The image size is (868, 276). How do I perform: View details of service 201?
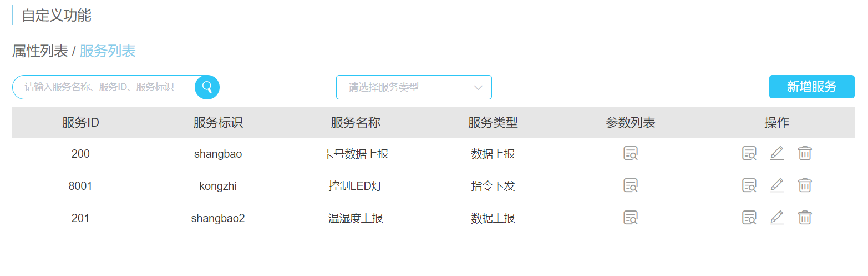point(749,218)
